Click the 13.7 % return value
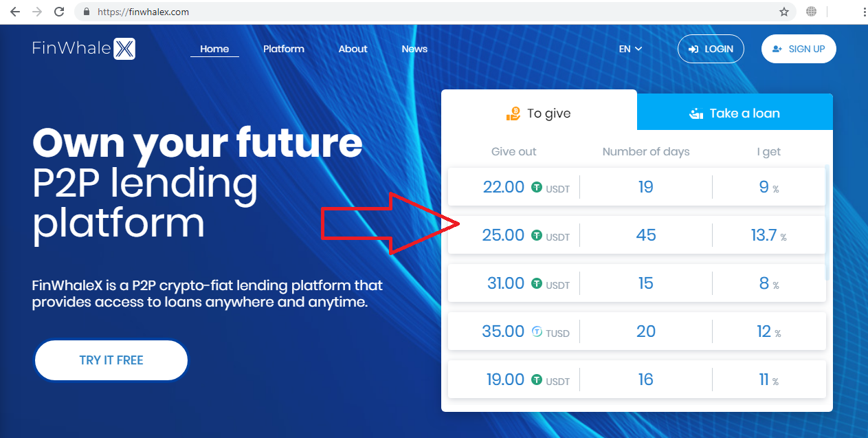 (x=768, y=235)
